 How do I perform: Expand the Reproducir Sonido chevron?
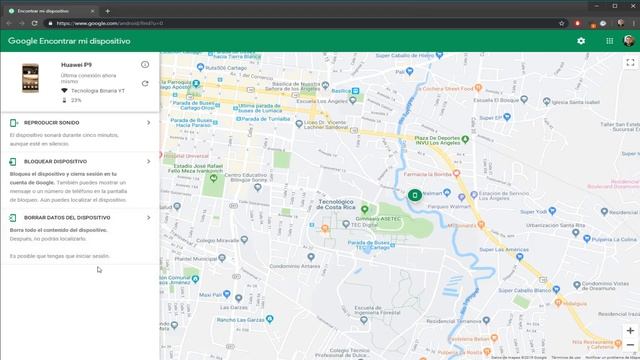coord(149,122)
